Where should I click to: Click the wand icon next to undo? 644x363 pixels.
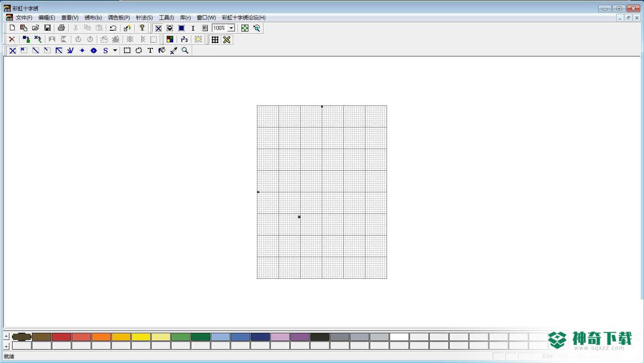(127, 28)
